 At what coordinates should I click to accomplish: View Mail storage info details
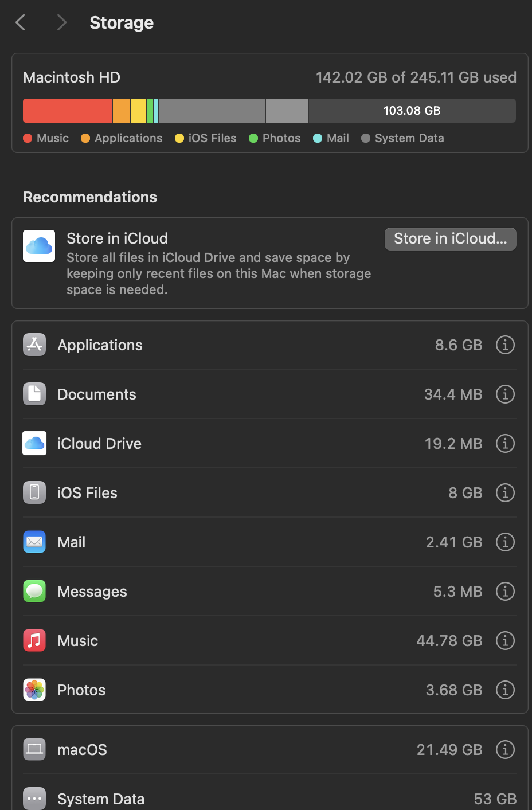pyautogui.click(x=505, y=542)
